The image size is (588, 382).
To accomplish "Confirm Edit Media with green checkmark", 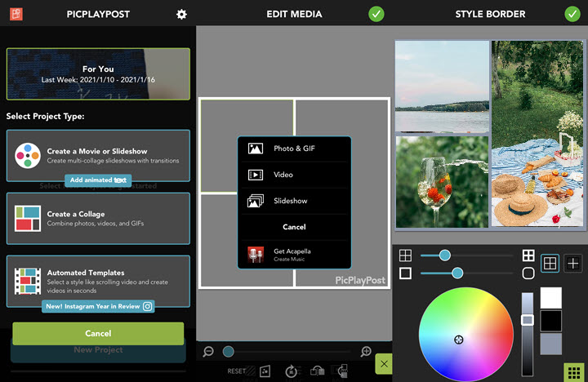I will (376, 14).
